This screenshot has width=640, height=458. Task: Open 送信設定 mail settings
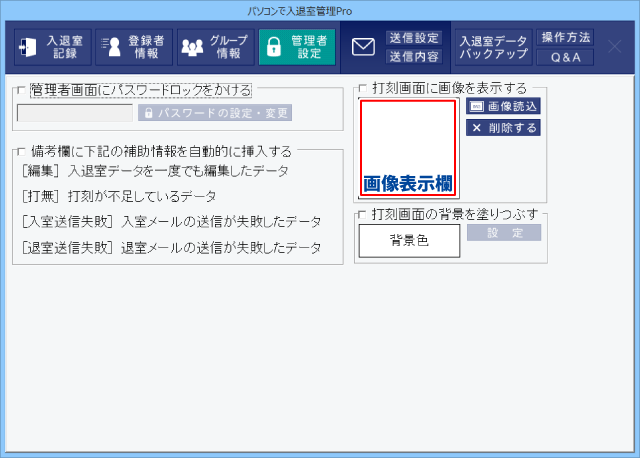(x=414, y=38)
